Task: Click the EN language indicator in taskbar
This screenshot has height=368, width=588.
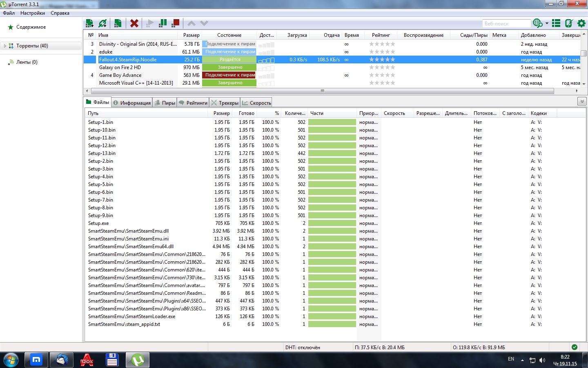Action: pos(511,359)
